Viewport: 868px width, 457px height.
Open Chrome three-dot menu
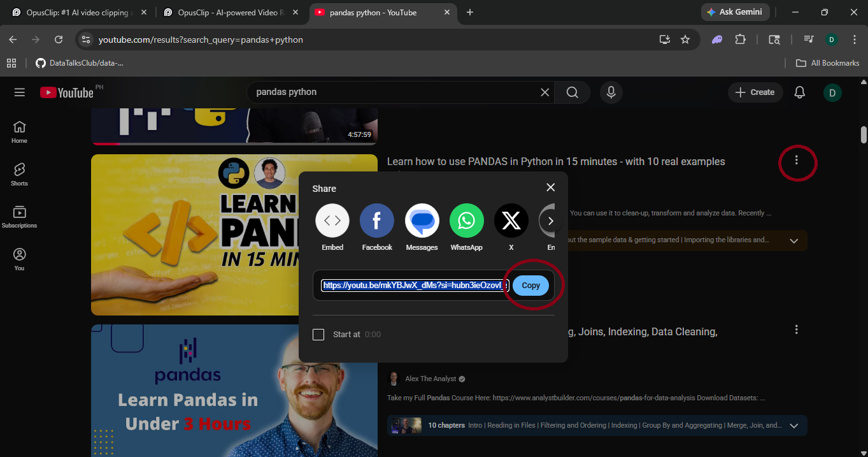tap(853, 40)
